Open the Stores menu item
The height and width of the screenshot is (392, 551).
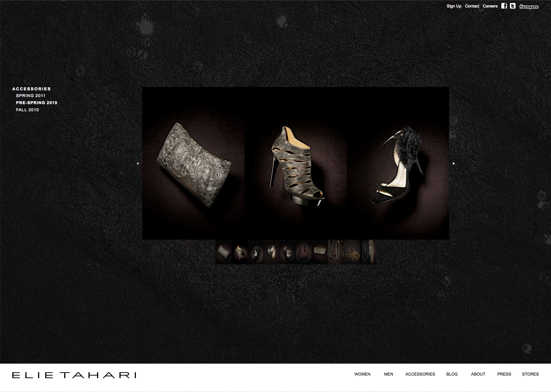530,374
